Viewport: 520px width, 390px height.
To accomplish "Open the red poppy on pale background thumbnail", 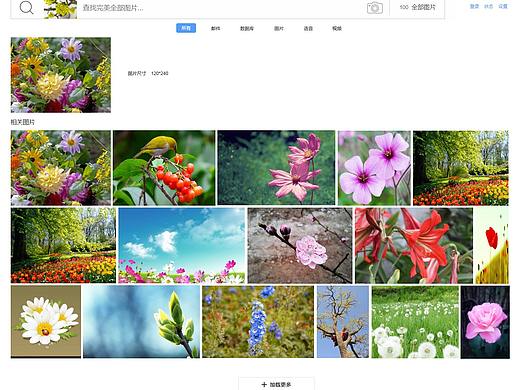I will coord(492,245).
